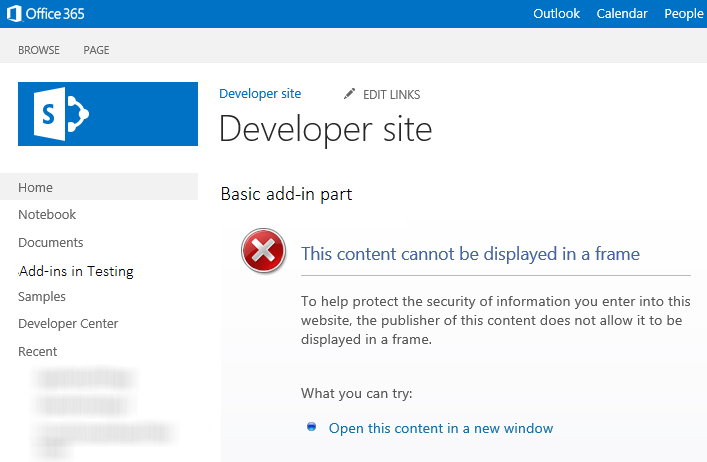Click Recent heading in the navigation

(37, 352)
